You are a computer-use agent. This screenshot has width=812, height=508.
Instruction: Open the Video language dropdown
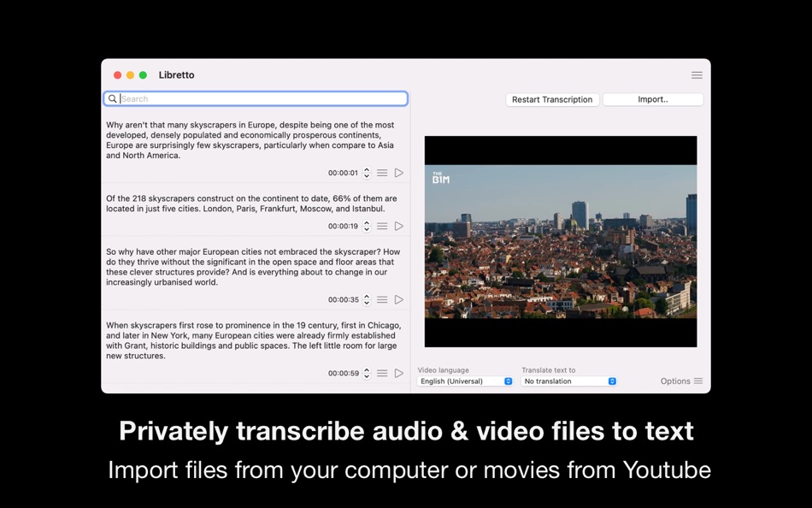pyautogui.click(x=465, y=381)
